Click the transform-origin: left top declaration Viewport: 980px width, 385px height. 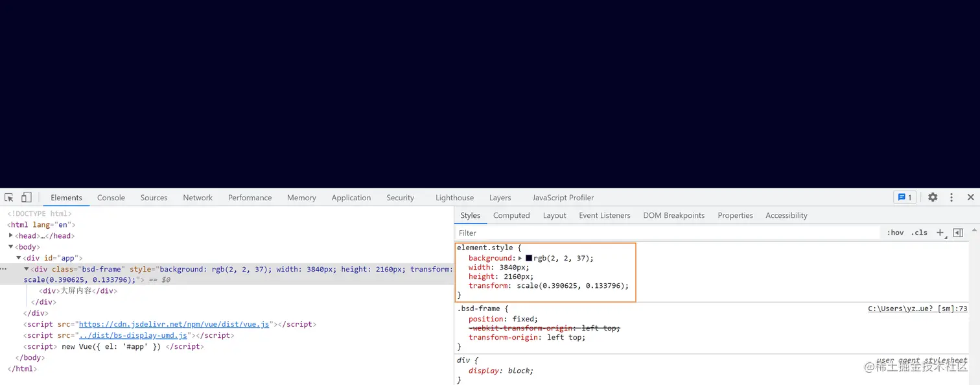[x=527, y=337]
